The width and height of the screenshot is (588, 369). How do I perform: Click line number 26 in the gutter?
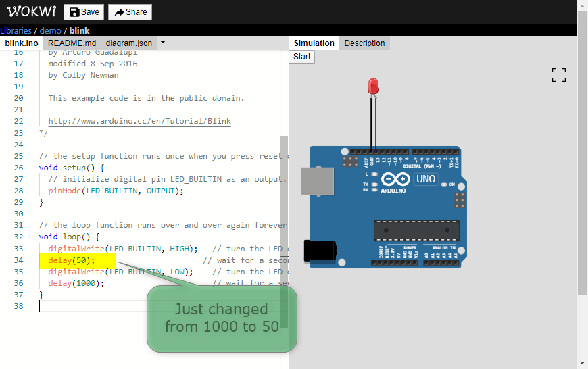[18, 168]
